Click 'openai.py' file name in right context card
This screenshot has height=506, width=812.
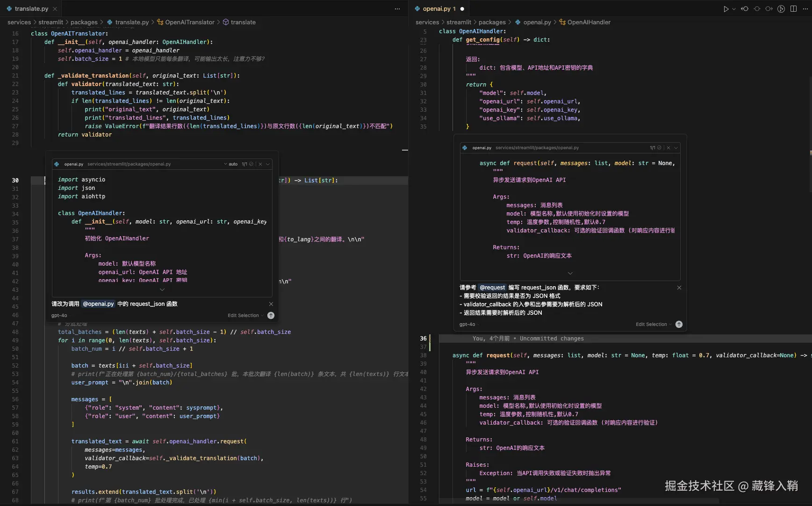pos(482,148)
